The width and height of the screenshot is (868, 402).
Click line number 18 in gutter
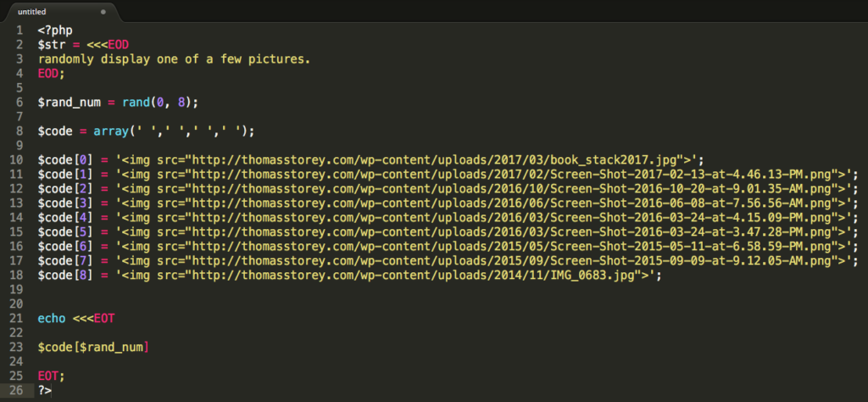(16, 275)
